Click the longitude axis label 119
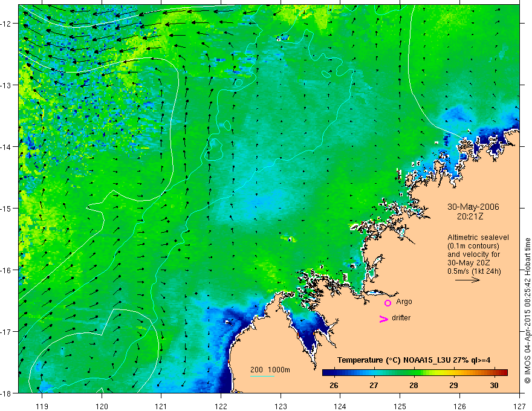This screenshot has width=532, height=411. click(42, 406)
